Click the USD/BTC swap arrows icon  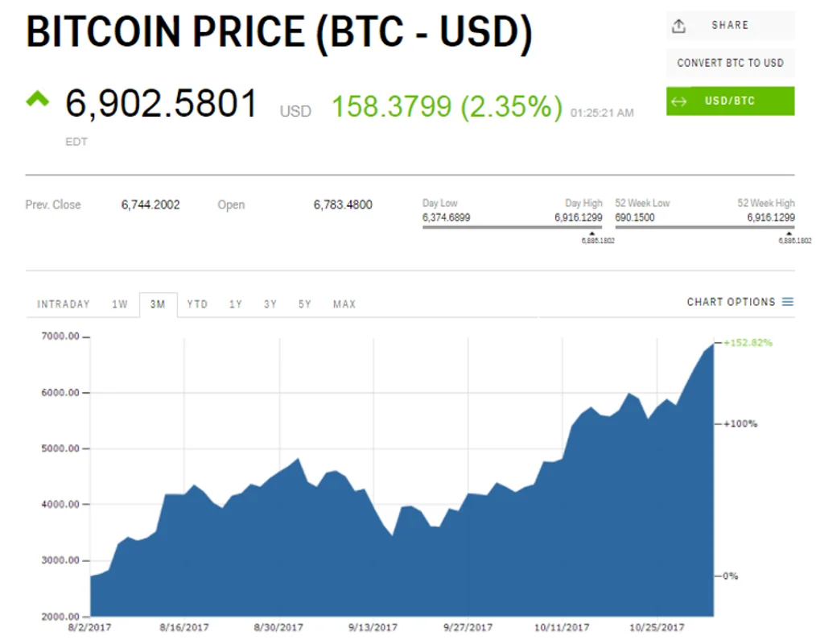678,101
